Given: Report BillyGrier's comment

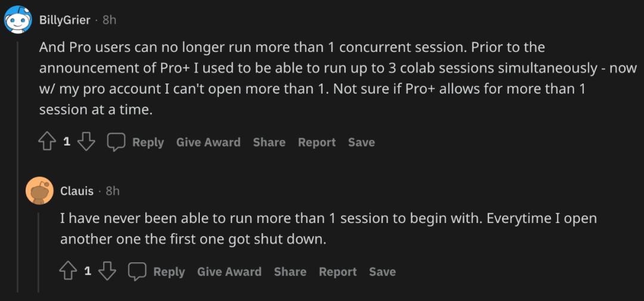Looking at the screenshot, I should [317, 142].
